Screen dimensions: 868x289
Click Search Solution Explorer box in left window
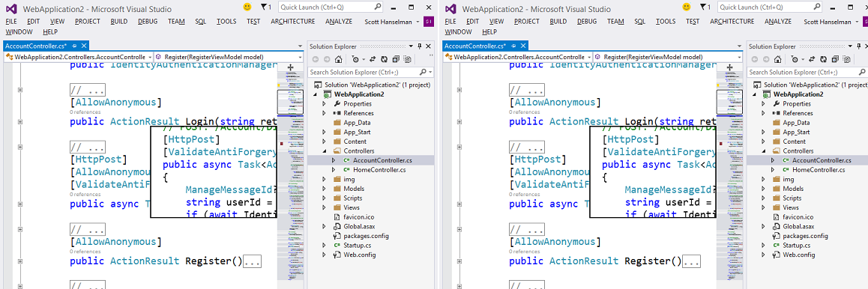coord(371,72)
